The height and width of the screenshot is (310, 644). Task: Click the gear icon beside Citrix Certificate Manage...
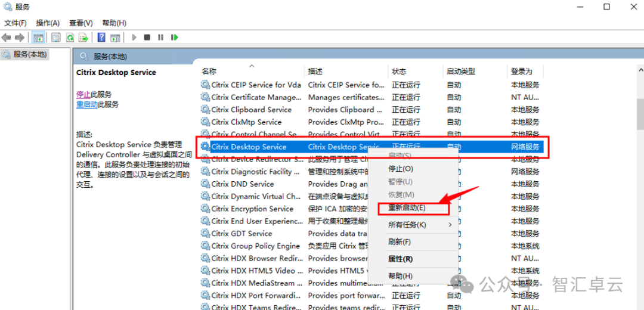(x=205, y=97)
